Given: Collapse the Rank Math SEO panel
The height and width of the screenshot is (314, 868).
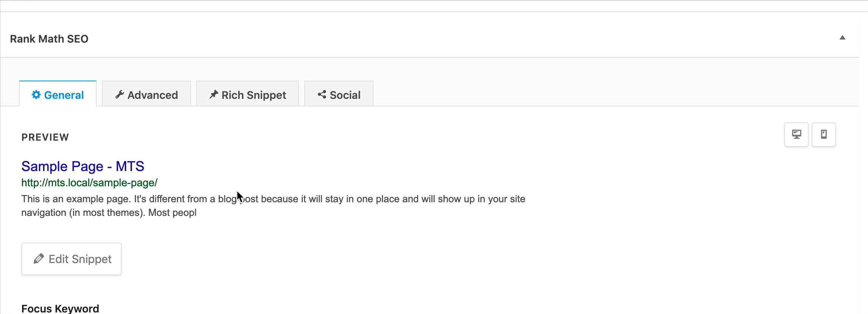Looking at the screenshot, I should [843, 38].
